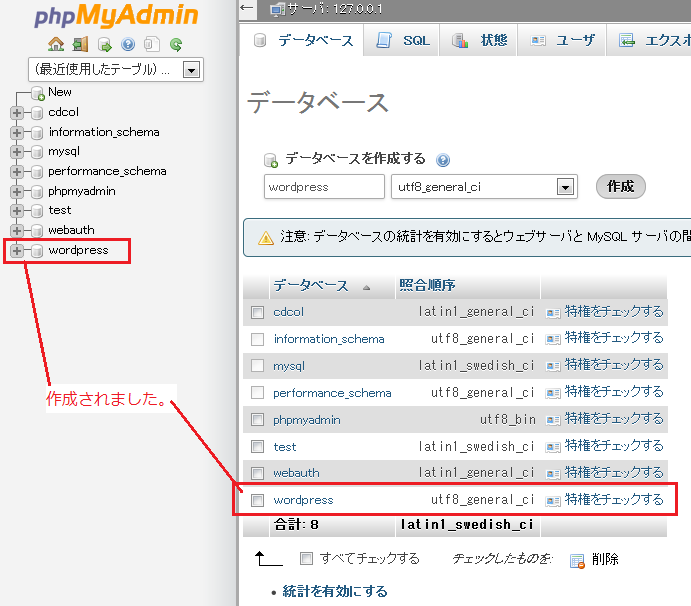
Task: Switch to the データベース tab
Action: point(303,41)
